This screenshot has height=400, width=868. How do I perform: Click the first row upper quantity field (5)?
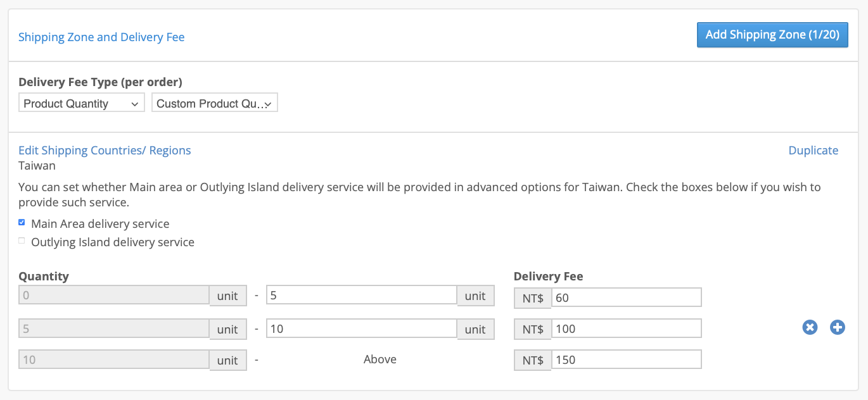(x=361, y=295)
